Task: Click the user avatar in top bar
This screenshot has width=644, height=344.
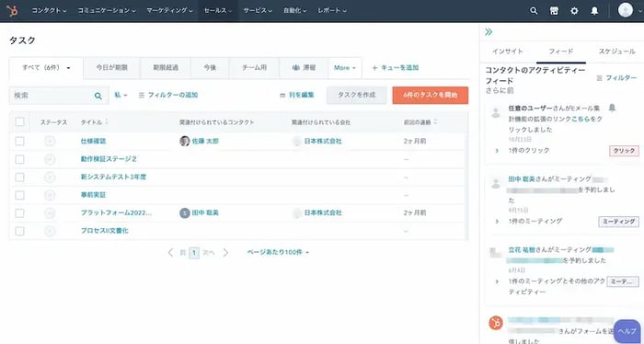Action: [625, 10]
